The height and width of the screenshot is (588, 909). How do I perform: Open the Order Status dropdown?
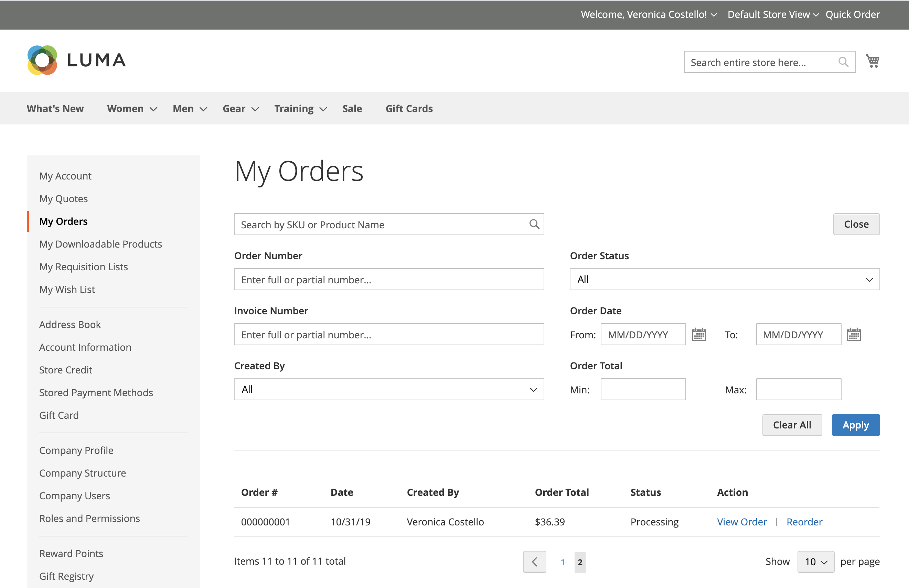coord(725,279)
